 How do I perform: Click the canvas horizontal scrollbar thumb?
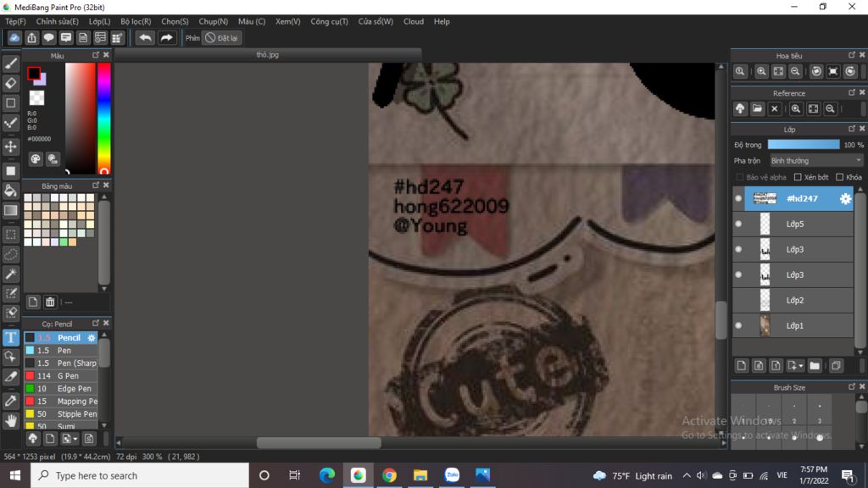coord(319,443)
